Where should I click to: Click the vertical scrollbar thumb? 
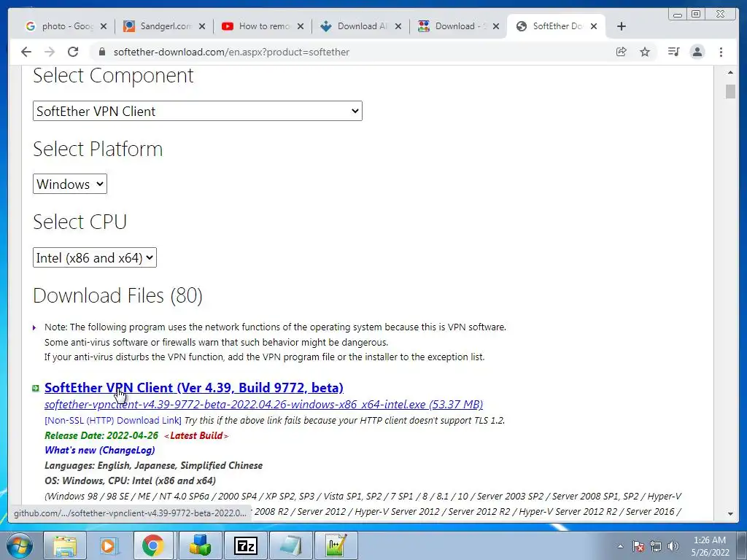click(730, 91)
